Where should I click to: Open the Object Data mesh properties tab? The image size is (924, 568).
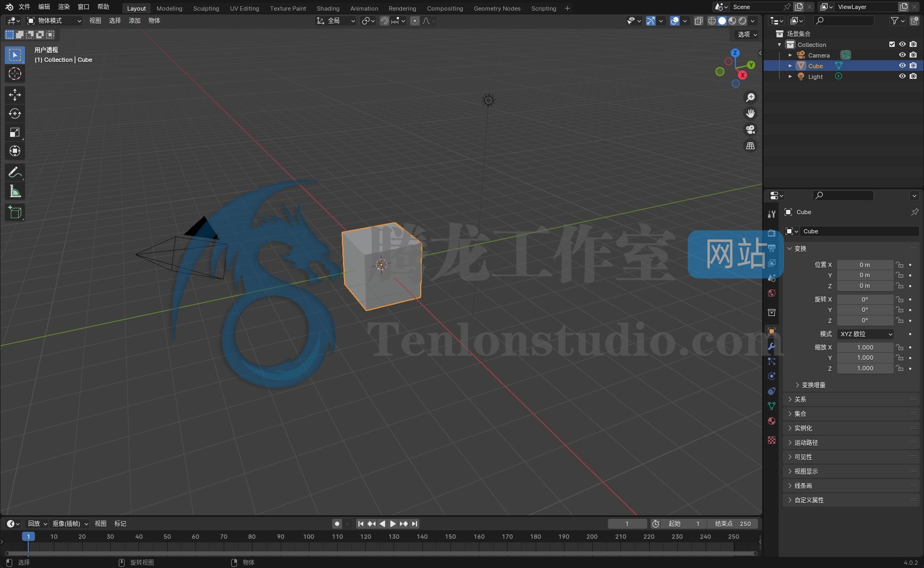tap(772, 406)
